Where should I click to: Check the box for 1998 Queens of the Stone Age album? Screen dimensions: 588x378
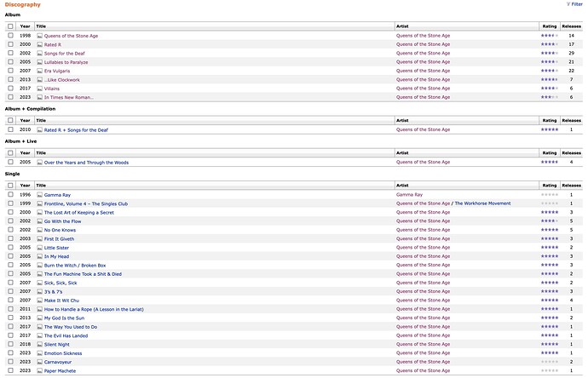[10, 36]
